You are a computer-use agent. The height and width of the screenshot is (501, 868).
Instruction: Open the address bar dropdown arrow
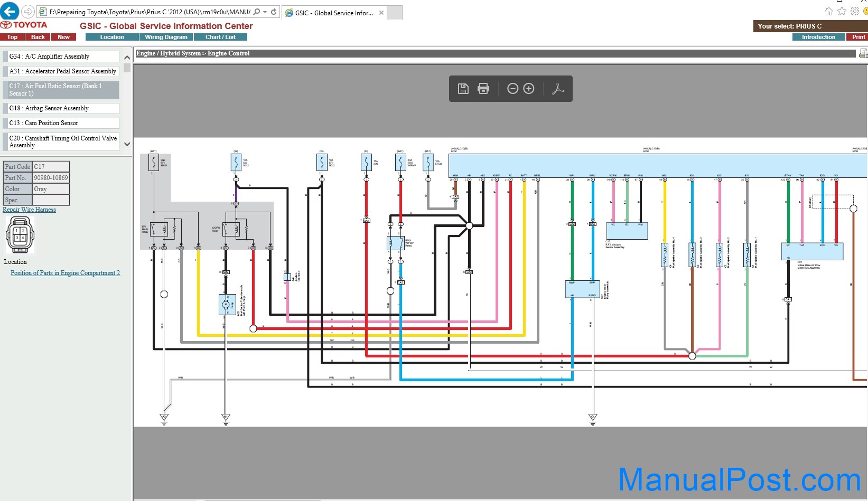pyautogui.click(x=265, y=12)
